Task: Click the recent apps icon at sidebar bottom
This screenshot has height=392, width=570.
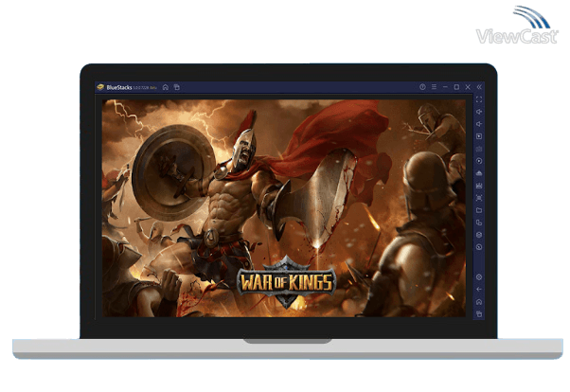Action: coord(479,313)
